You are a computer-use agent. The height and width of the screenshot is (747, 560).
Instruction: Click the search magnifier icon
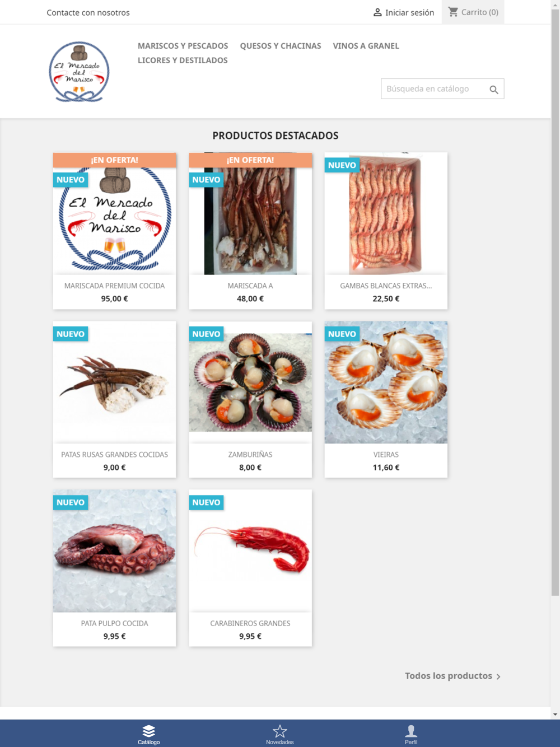click(x=493, y=90)
